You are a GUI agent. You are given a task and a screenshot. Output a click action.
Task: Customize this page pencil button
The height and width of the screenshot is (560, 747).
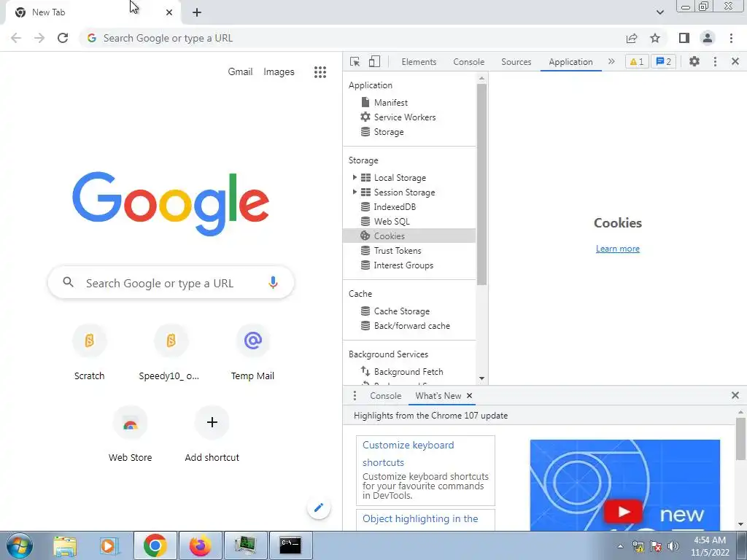coord(319,507)
